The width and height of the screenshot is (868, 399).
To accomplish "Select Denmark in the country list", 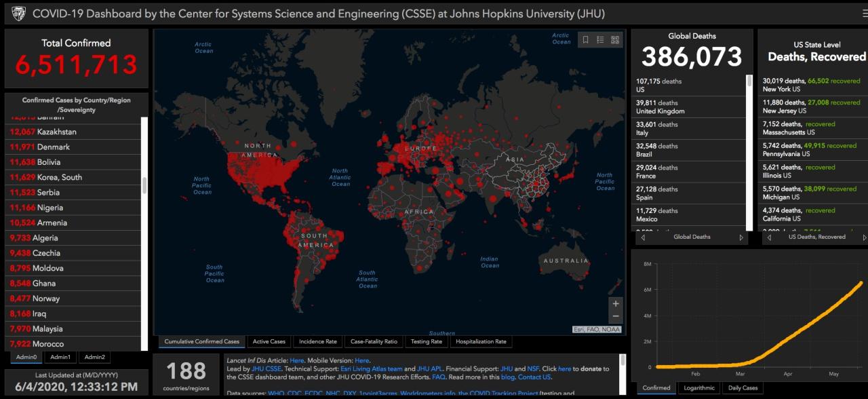I will (73, 147).
